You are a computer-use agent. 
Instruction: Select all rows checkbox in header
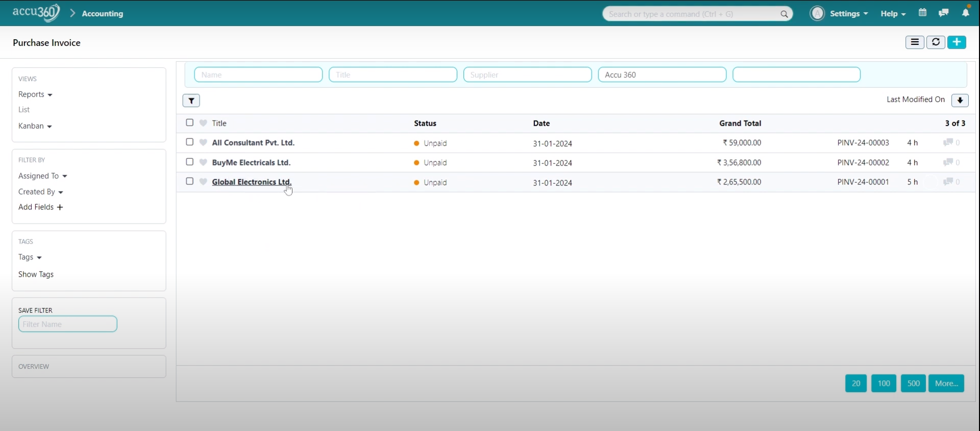pyautogui.click(x=190, y=123)
